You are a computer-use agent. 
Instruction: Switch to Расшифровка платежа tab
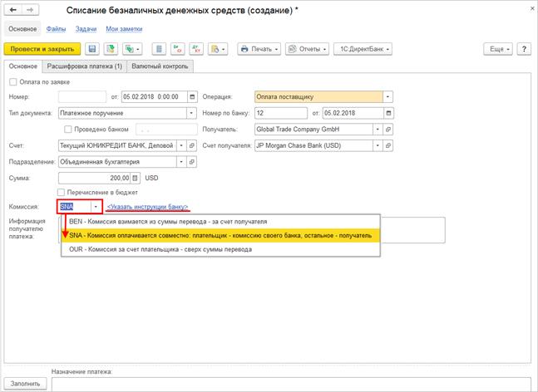[85, 66]
